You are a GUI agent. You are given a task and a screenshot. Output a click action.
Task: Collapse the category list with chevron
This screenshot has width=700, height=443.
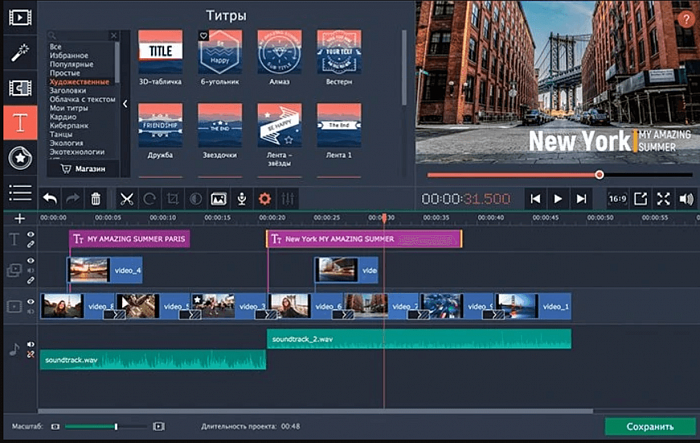[x=125, y=104]
